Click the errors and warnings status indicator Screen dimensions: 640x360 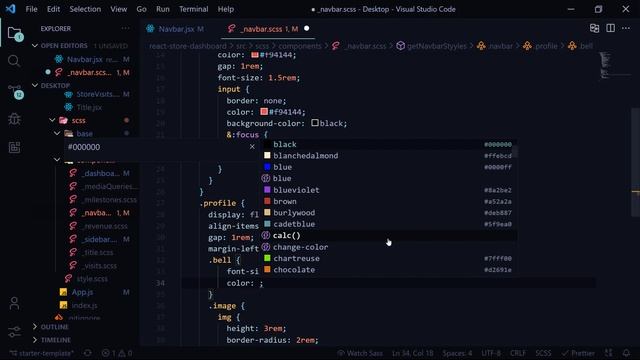point(117,353)
